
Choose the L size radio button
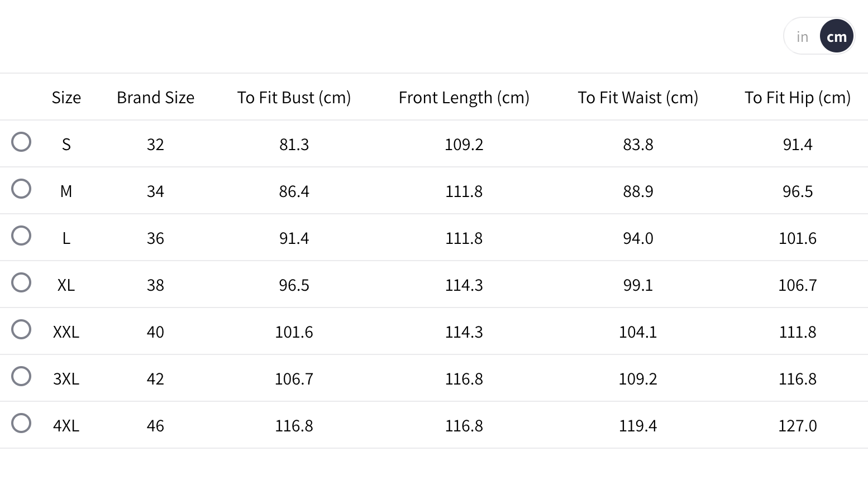pos(21,236)
